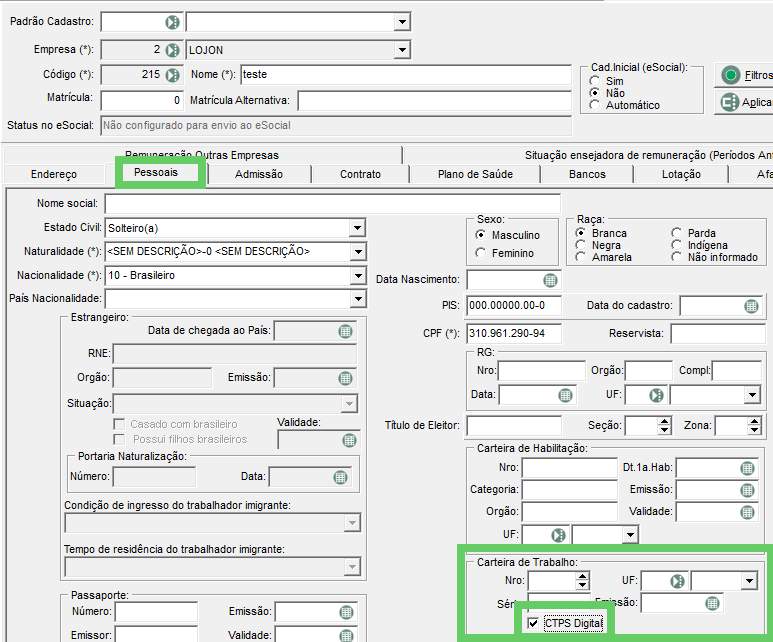
Task: Expand the Empresa LOJON dropdown
Action: (402, 50)
